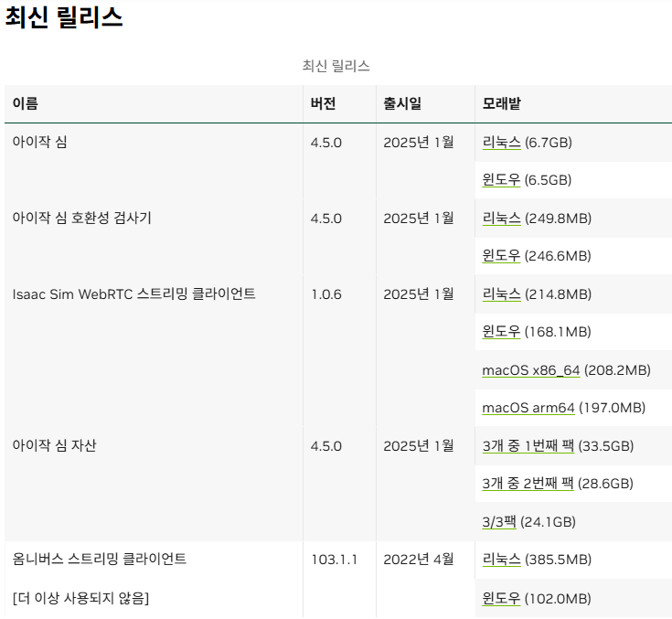Download 3개 중 2번째 팩 (28.6GB)
Screen dimensions: 672x619
[x=528, y=484]
